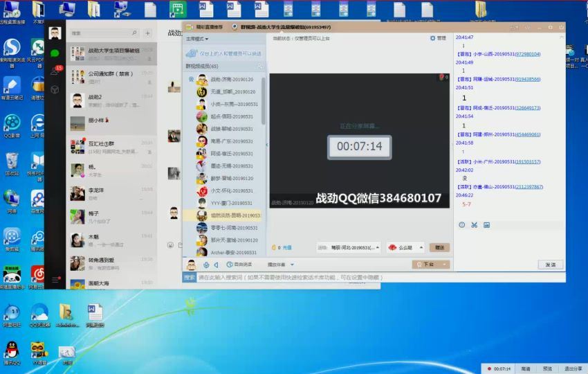
Task: Toggle the speaker icon beside the microphone
Action: (217, 265)
